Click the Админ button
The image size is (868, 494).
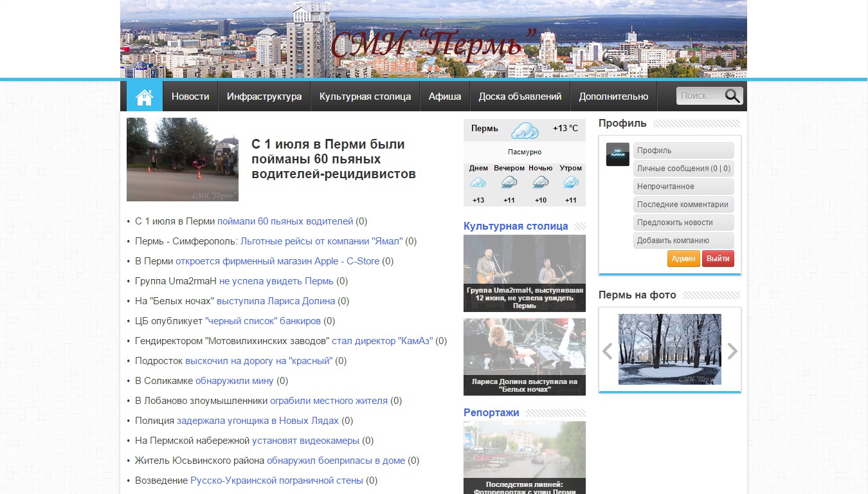pyautogui.click(x=683, y=259)
